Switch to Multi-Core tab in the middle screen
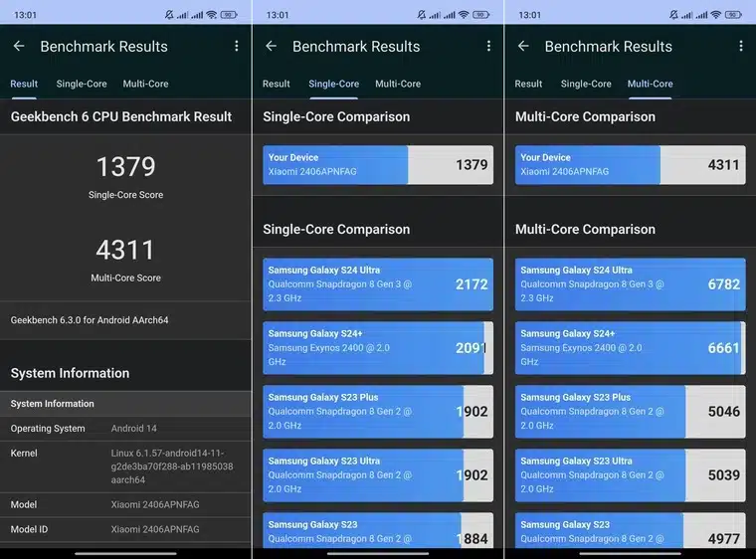Viewport: 756px width, 559px height. pos(398,84)
